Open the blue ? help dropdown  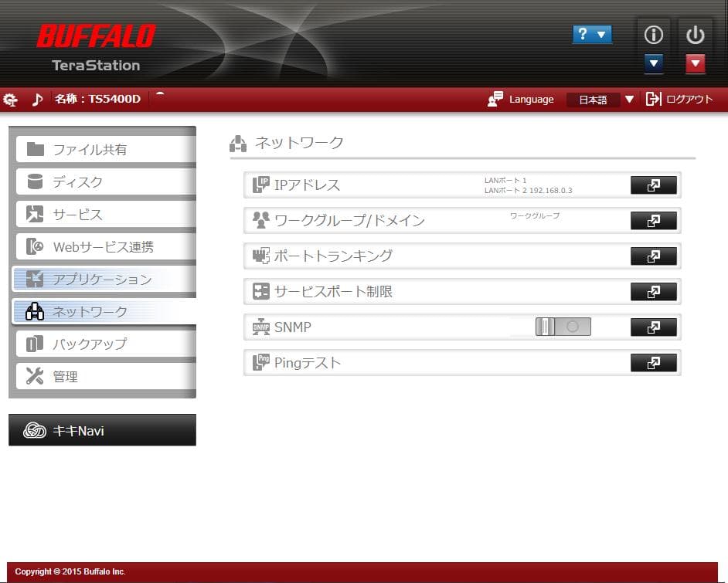[x=592, y=34]
